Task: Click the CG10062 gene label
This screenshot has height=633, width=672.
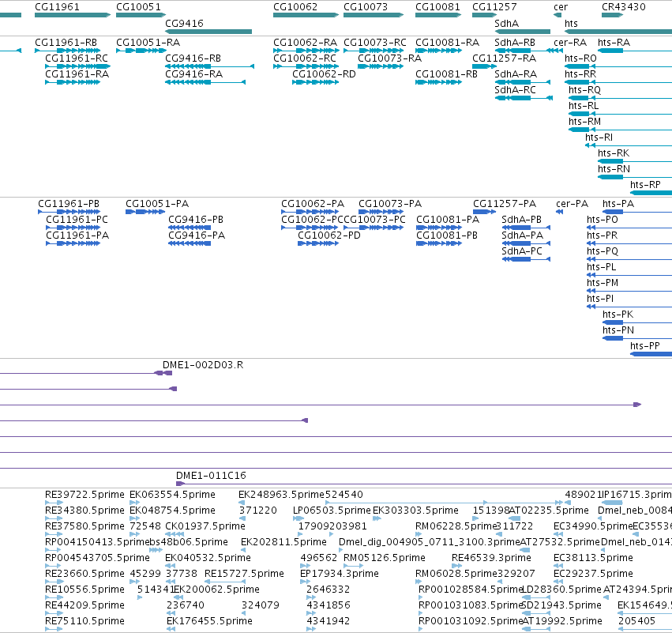Action: coord(295,7)
